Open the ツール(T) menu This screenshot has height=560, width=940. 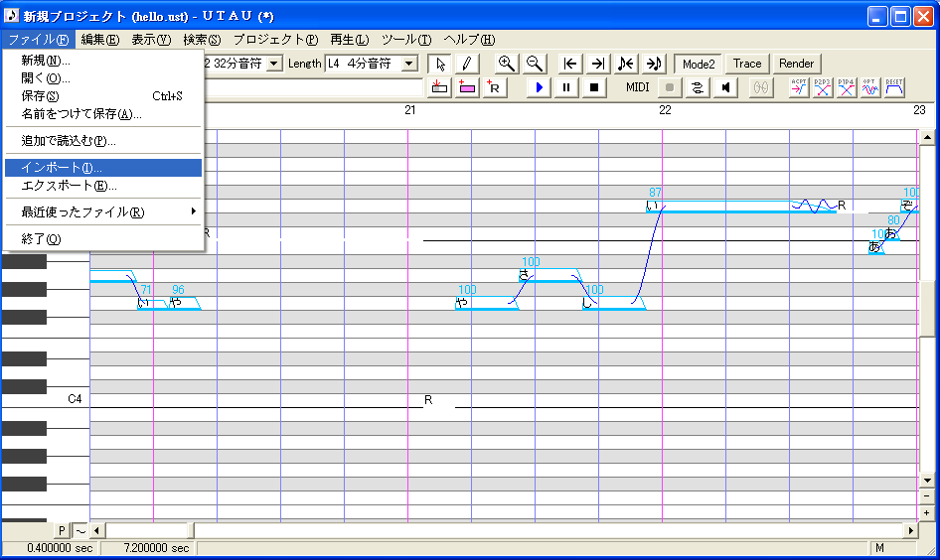406,40
